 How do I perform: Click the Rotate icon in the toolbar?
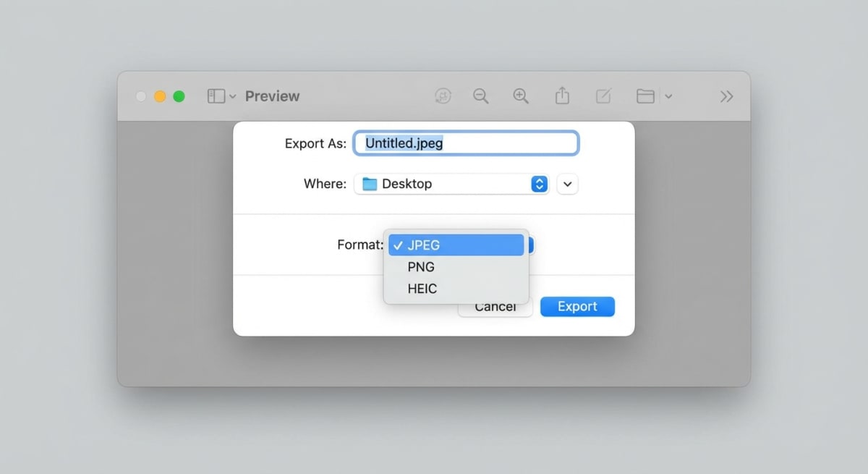click(443, 96)
